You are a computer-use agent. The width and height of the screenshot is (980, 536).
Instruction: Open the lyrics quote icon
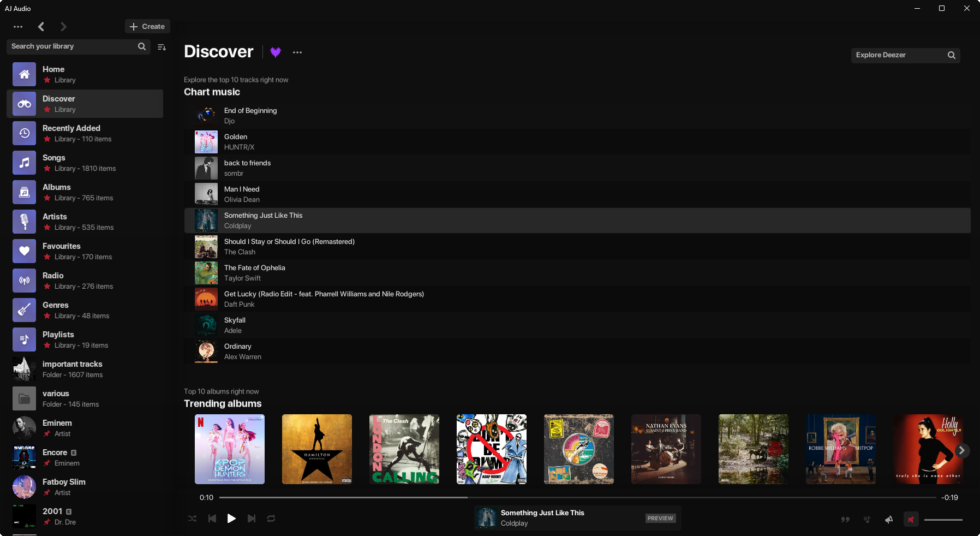(x=845, y=519)
